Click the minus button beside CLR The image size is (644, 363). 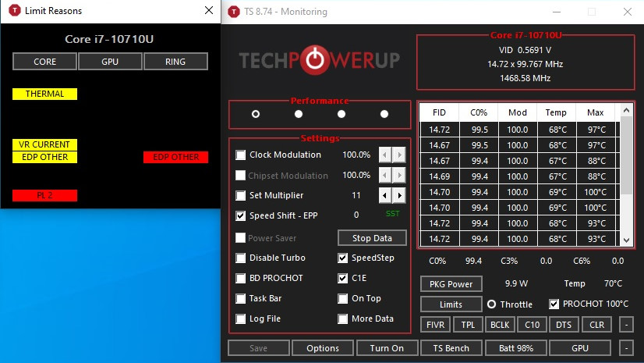(x=626, y=325)
